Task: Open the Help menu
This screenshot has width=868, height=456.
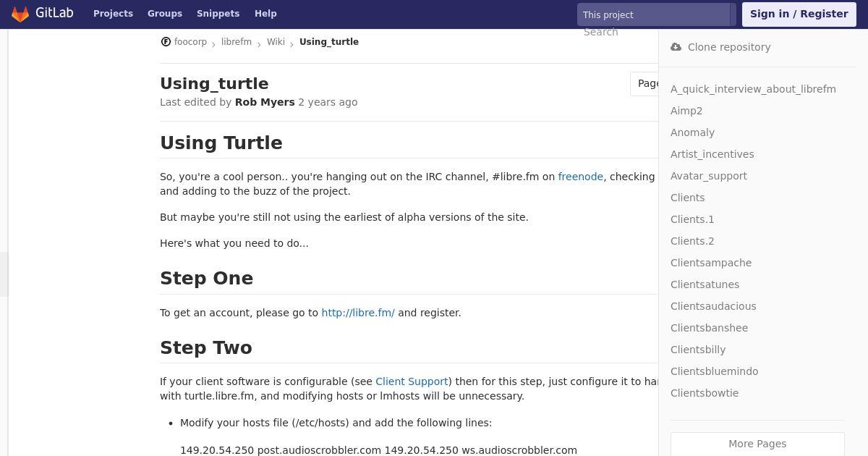Action: 265,14
